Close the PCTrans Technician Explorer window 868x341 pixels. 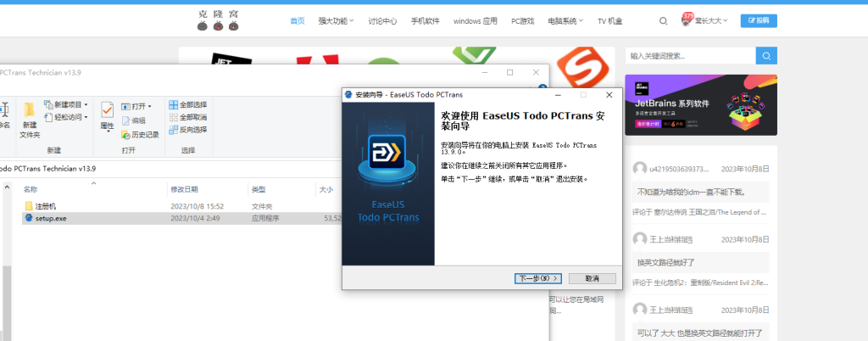tap(536, 72)
